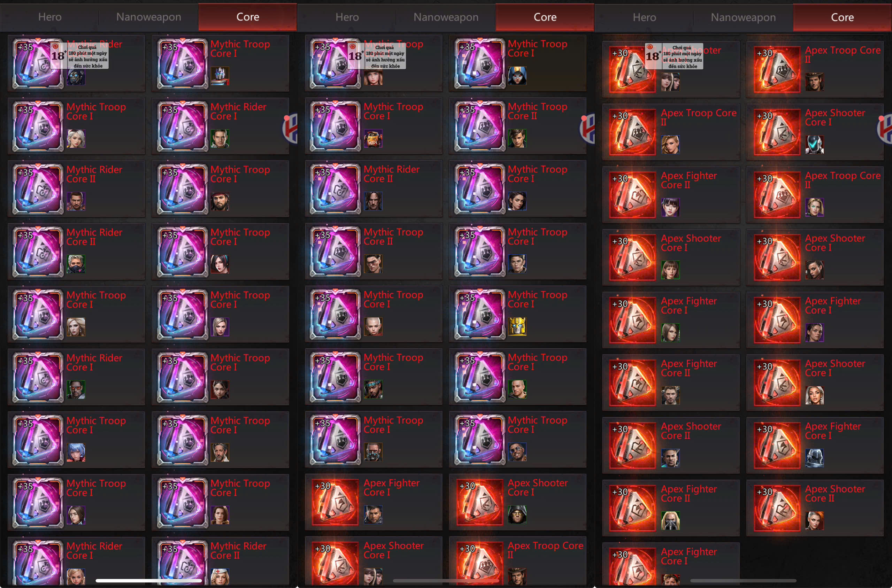Image resolution: width=892 pixels, height=588 pixels.
Task: Switch to Hero tab in leftmost panel
Action: [x=50, y=17]
